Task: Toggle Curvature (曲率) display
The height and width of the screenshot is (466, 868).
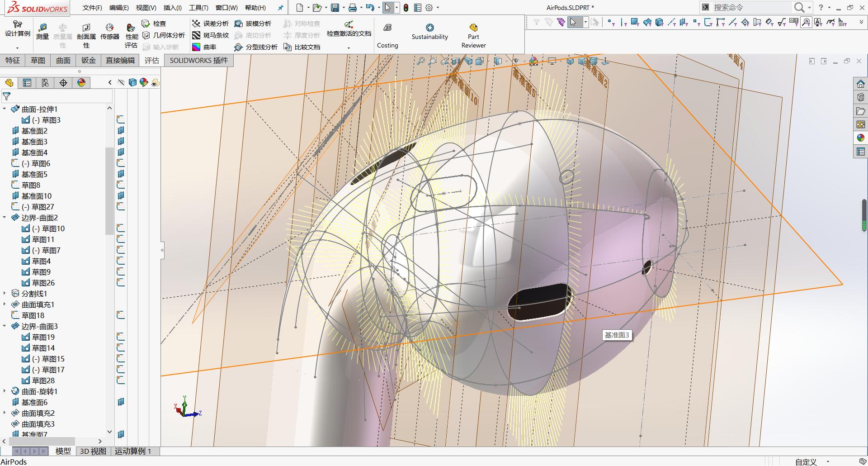Action: coord(204,47)
